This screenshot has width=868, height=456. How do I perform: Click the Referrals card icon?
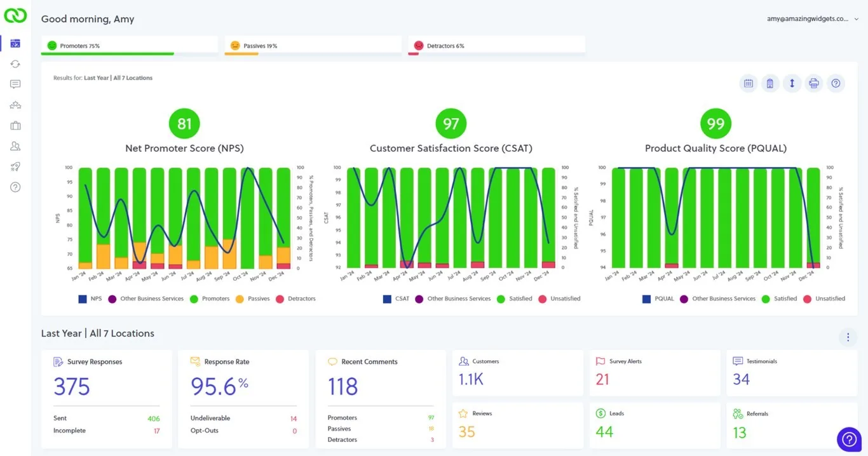click(738, 413)
